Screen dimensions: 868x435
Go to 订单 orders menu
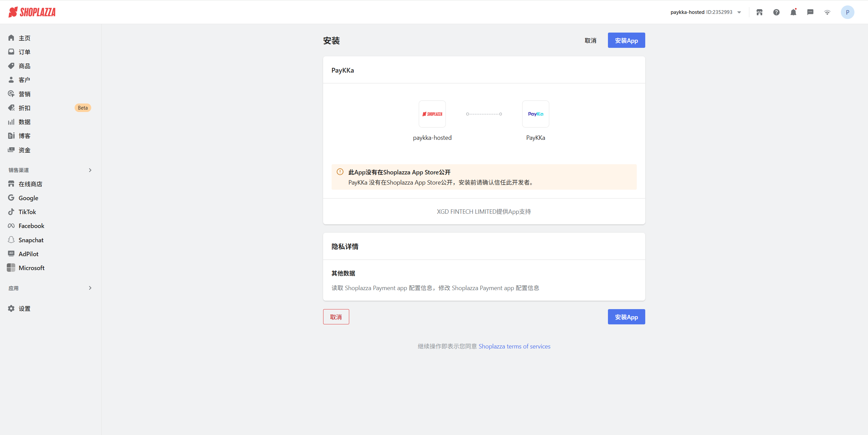tap(24, 52)
